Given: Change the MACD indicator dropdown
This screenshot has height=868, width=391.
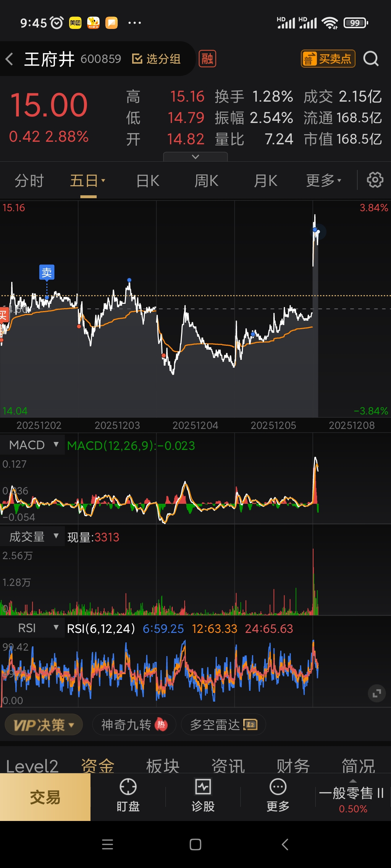Looking at the screenshot, I should point(33,445).
